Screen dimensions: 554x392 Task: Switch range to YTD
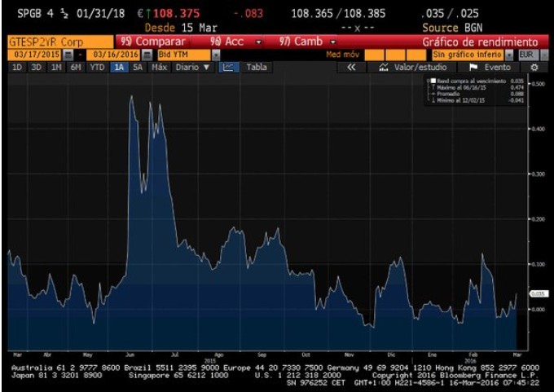pos(97,68)
